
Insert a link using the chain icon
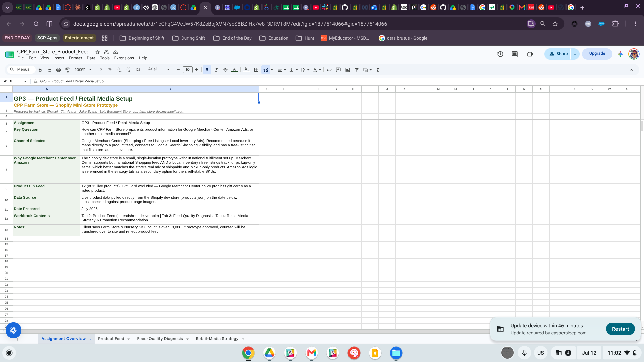329,70
